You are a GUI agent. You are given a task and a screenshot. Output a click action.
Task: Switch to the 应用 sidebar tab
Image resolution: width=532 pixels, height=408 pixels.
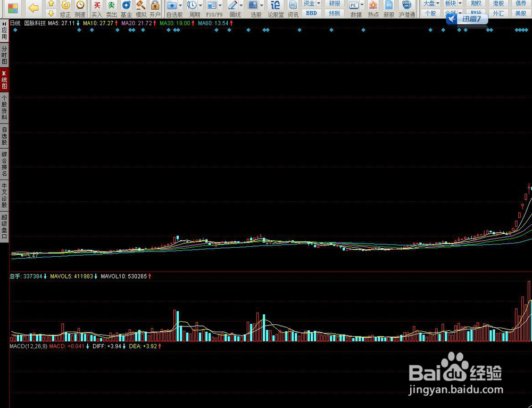pyautogui.click(x=4, y=30)
